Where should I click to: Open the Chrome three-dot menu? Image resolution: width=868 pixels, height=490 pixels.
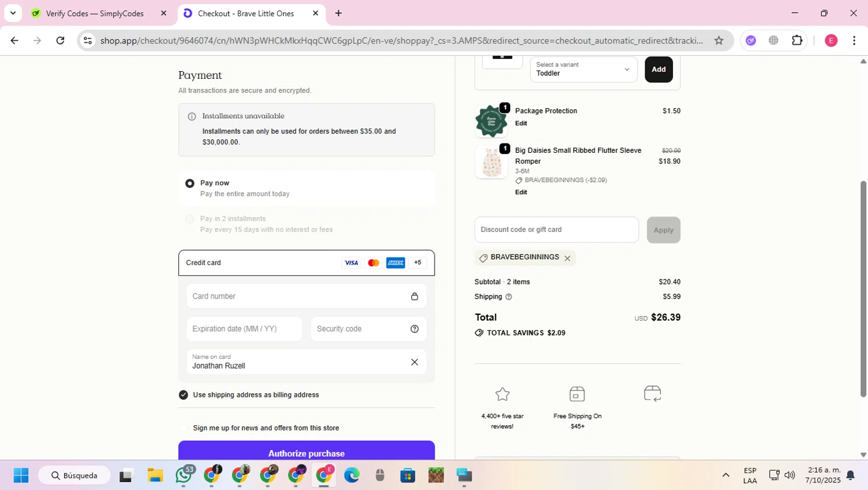pyautogui.click(x=854, y=40)
